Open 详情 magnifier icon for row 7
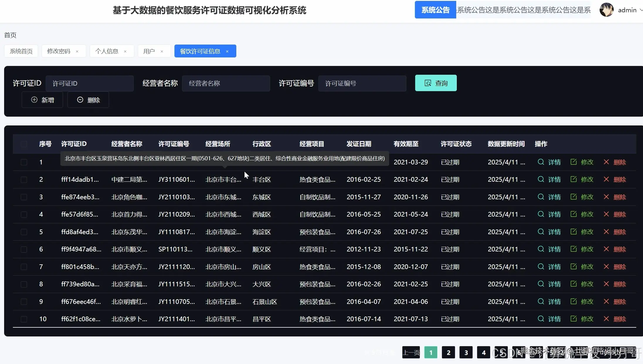The height and width of the screenshot is (364, 643). pos(540,266)
